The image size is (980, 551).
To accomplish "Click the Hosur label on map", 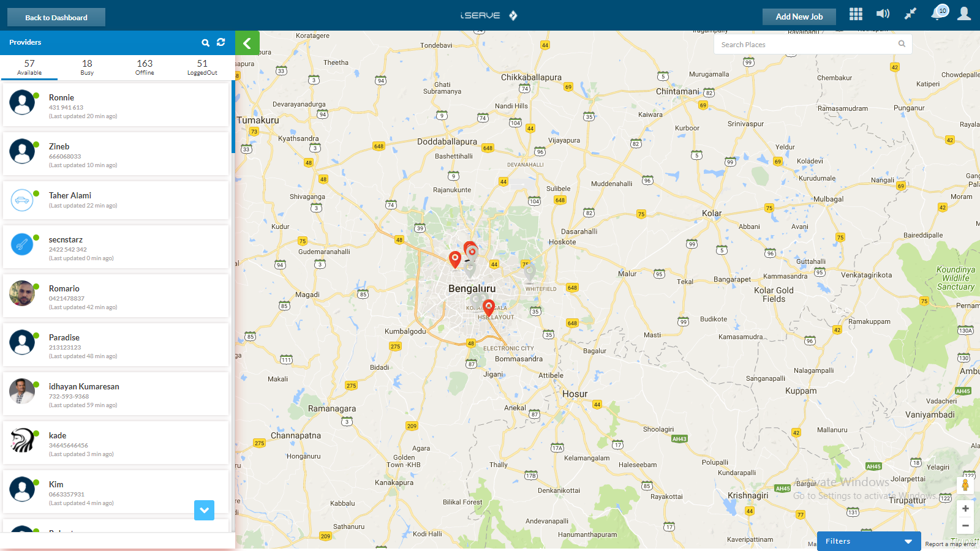I will click(575, 394).
